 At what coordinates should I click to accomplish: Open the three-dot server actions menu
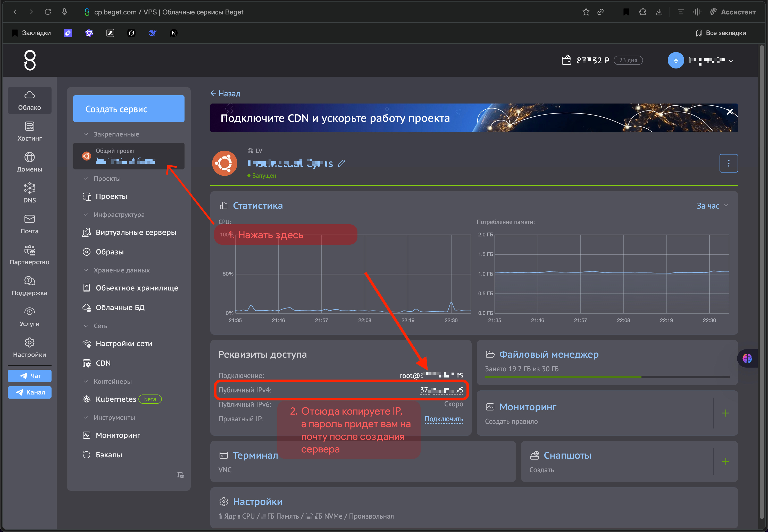click(728, 163)
